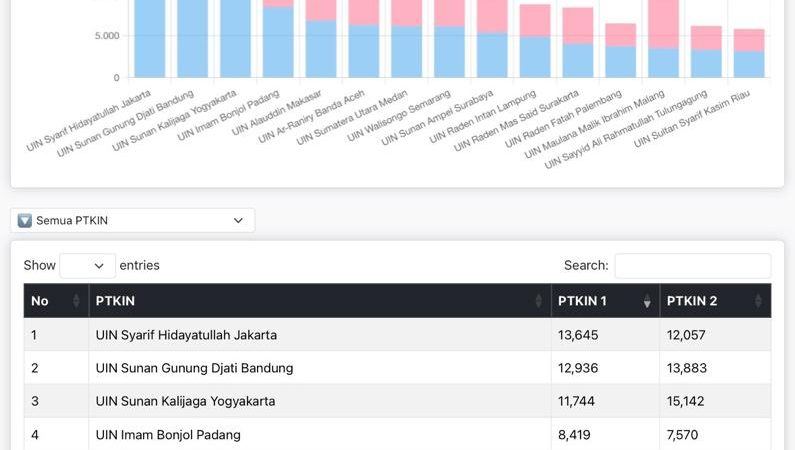
Task: Click pink segment of UIN Sunan Ampel Surabaya bar
Action: click(492, 17)
